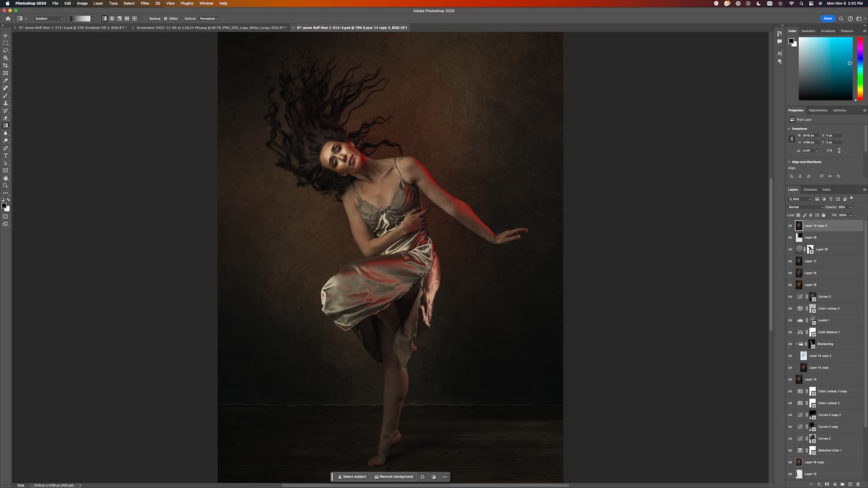
Task: Uncheck the Dither checkbox
Action: click(165, 19)
